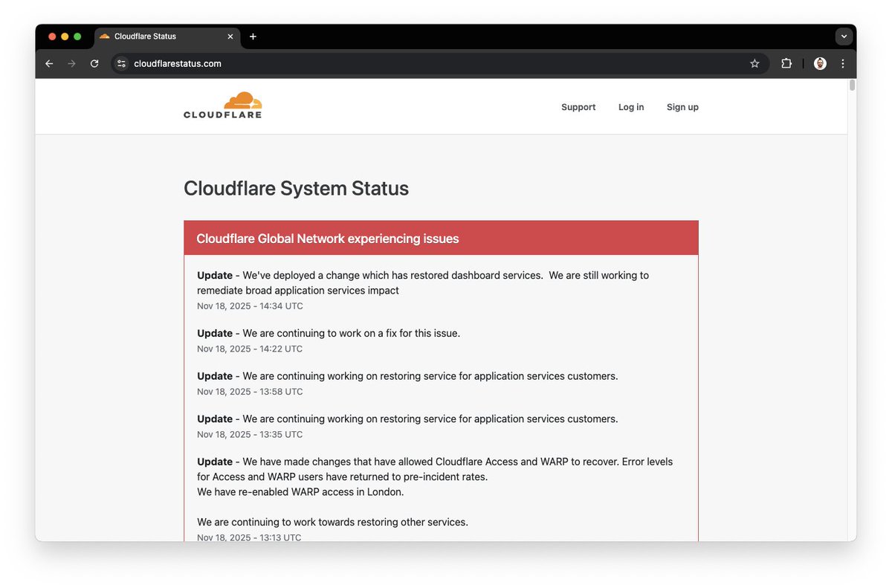Open the Log in link
The height and width of the screenshot is (588, 892).
[x=631, y=107]
